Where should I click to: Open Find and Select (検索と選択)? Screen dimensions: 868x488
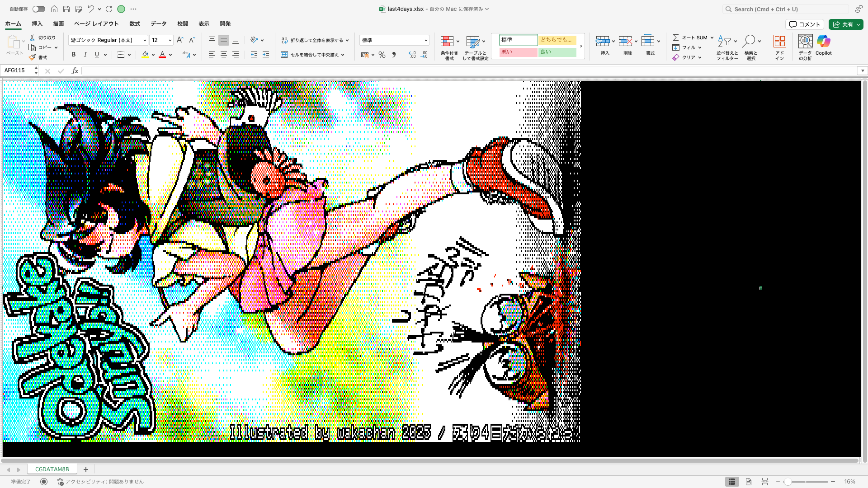tap(751, 48)
